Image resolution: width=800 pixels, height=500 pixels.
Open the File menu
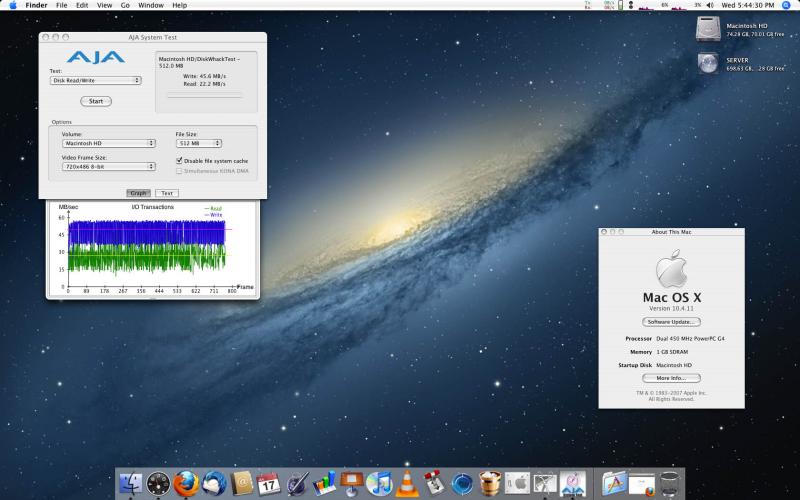point(62,5)
